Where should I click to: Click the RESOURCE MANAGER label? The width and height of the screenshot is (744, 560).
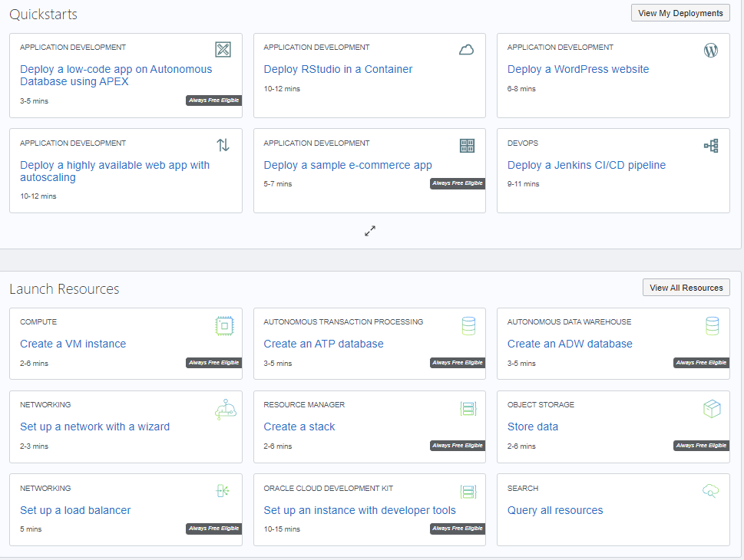304,405
